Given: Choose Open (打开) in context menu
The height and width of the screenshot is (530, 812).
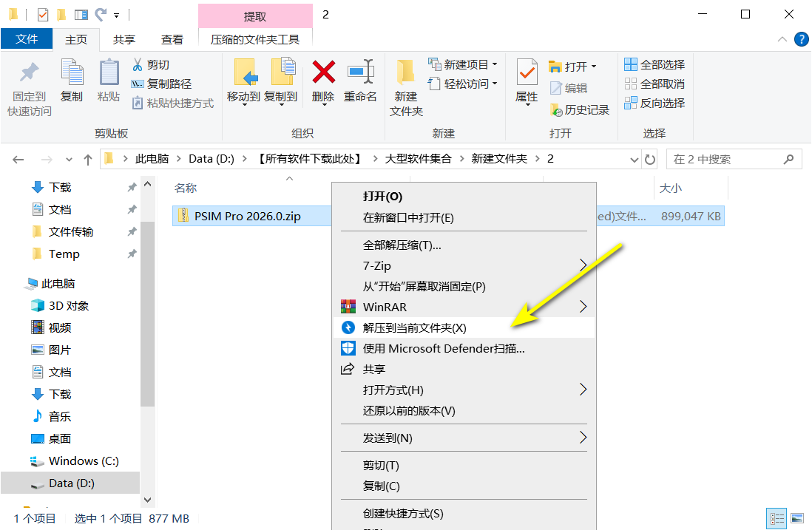Looking at the screenshot, I should tap(464, 197).
